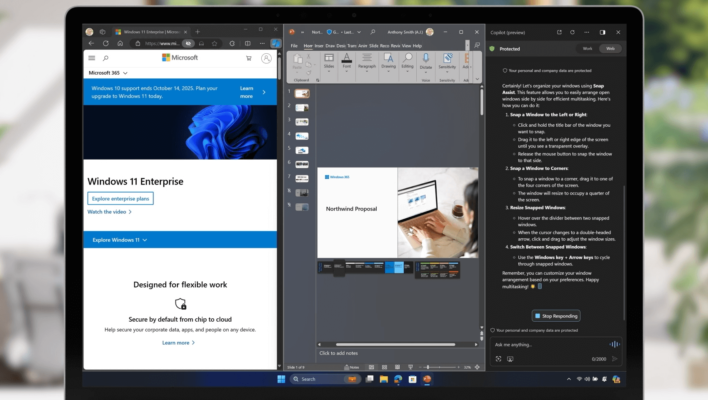Click Paste in PowerPoint Clipboard group
This screenshot has width=708, height=400.
tap(297, 62)
